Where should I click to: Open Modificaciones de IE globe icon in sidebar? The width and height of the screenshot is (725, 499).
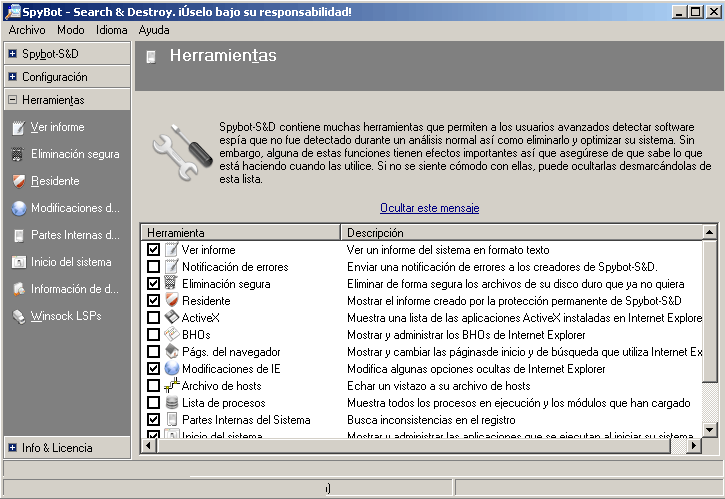[x=18, y=209]
